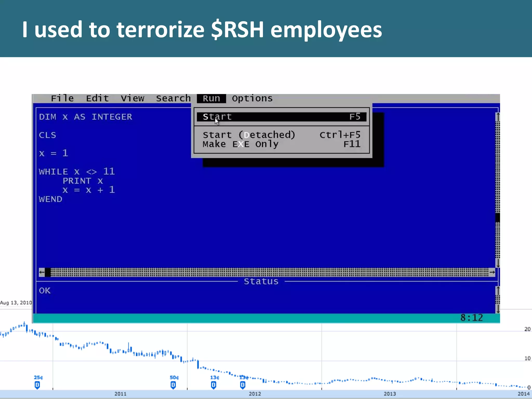Open the Edit menu
The width and height of the screenshot is (532, 399).
click(x=97, y=98)
